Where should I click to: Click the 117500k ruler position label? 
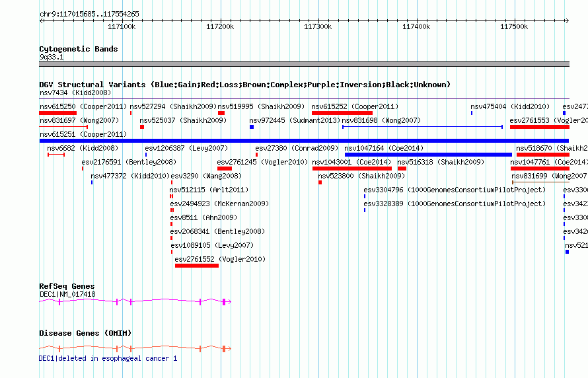click(514, 26)
